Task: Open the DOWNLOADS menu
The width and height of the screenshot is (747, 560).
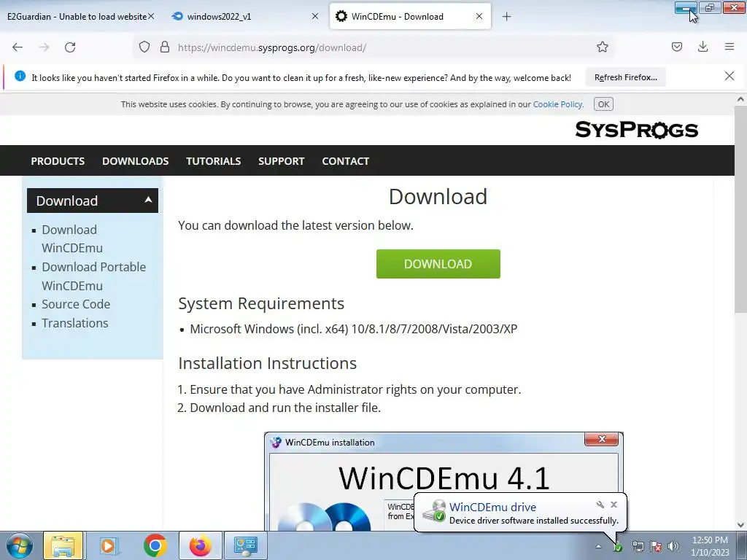Action: (x=135, y=161)
